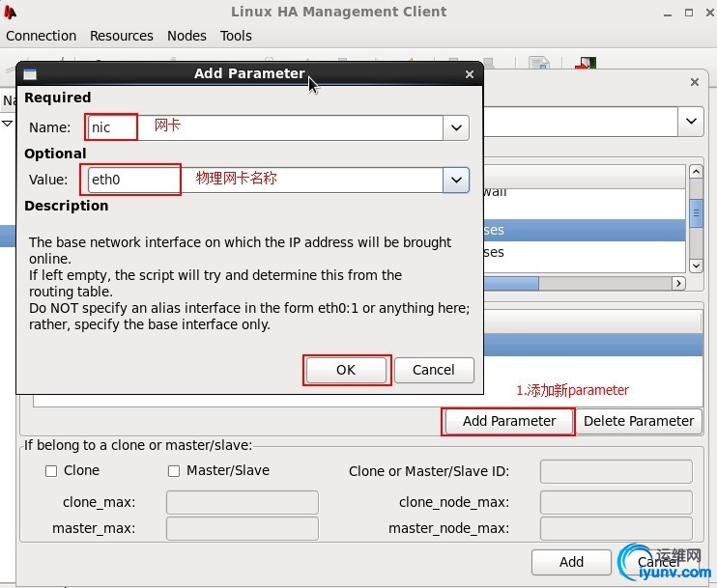Click the Add button at dialog bottom

pyautogui.click(x=571, y=562)
